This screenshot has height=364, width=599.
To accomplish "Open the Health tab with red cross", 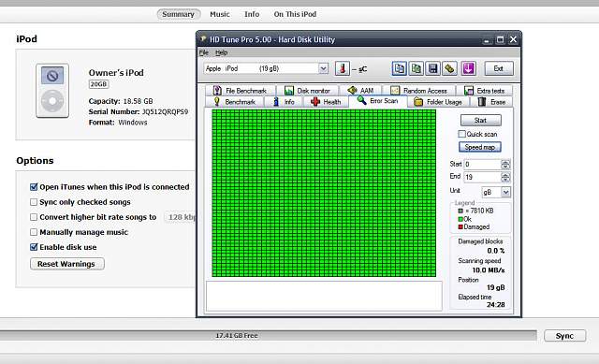I will tap(326, 102).
